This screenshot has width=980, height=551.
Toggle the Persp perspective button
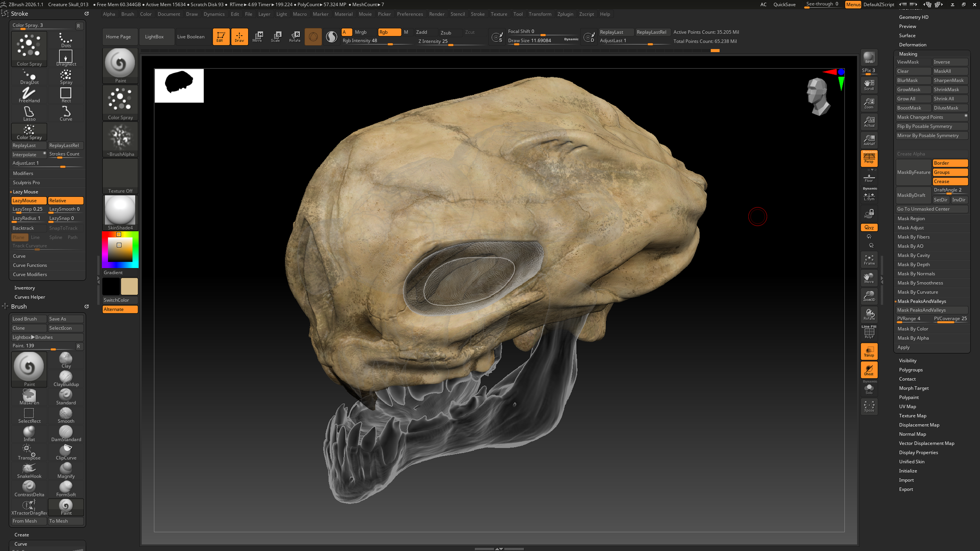click(x=869, y=158)
